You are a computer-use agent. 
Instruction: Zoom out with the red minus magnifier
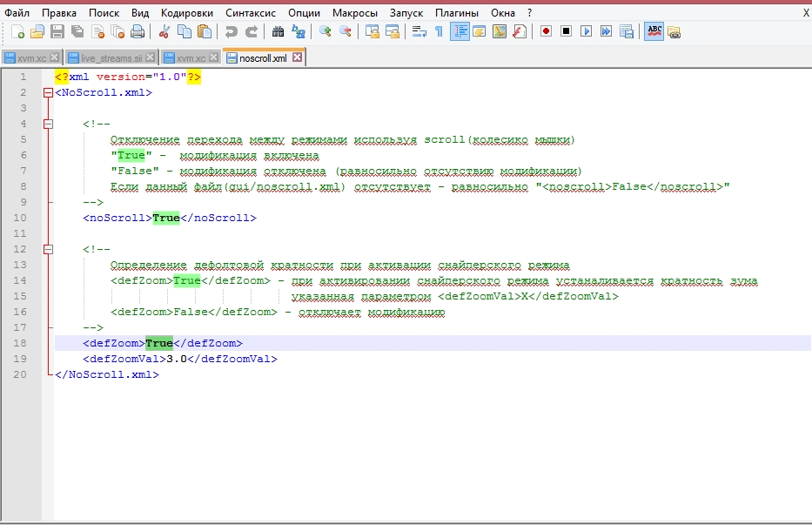pos(346,32)
